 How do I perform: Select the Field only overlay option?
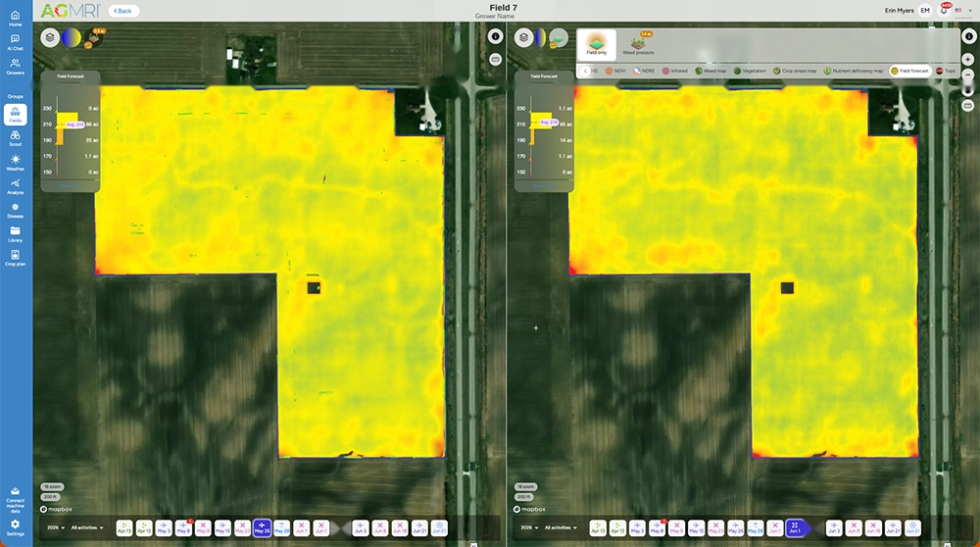tap(597, 44)
